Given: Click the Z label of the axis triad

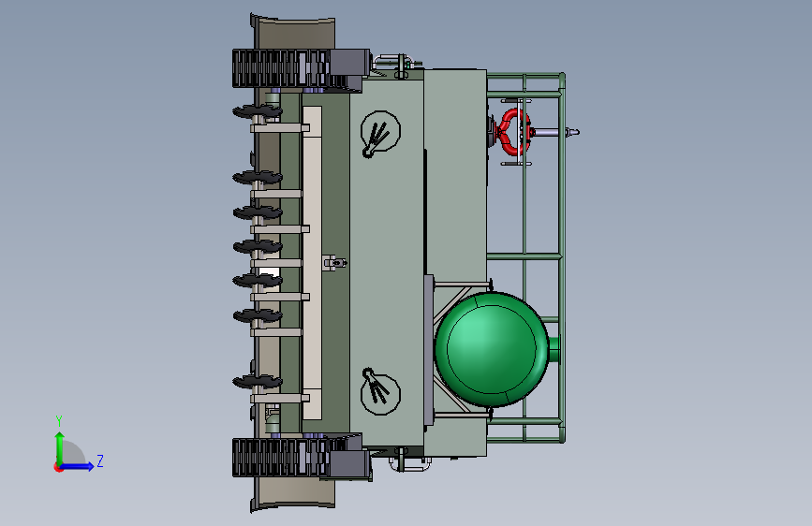Looking at the screenshot, I should (x=100, y=460).
